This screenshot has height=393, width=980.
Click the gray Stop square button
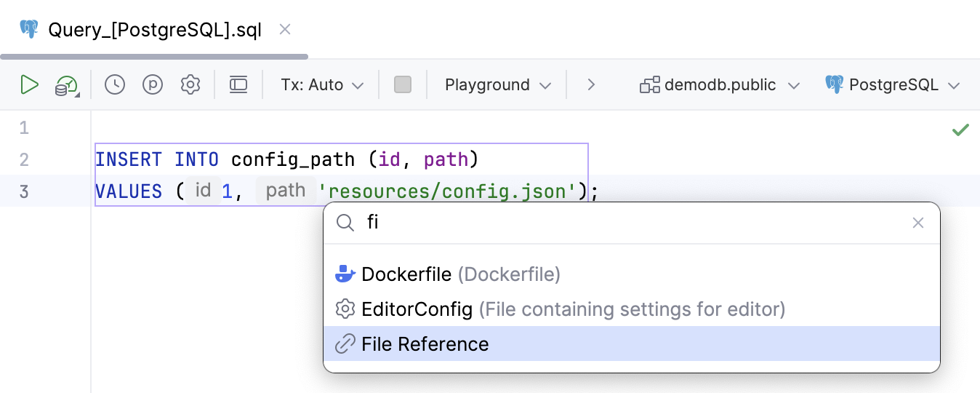403,84
